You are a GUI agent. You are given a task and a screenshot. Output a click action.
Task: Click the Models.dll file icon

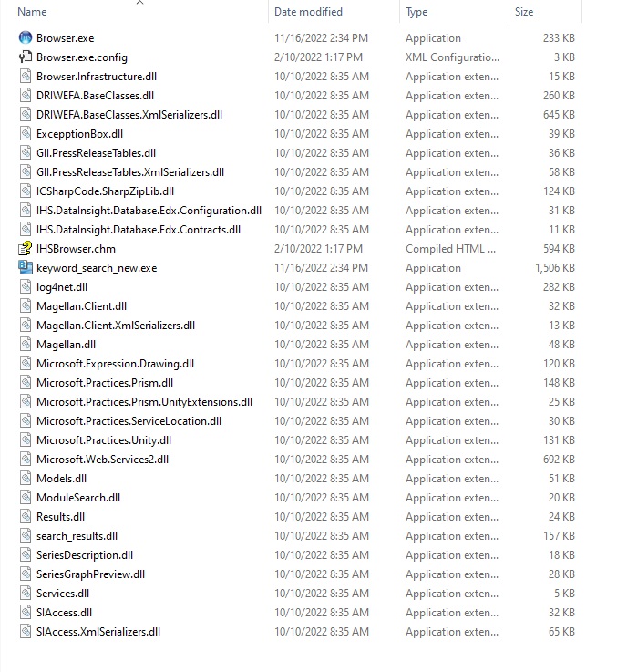tap(26, 479)
